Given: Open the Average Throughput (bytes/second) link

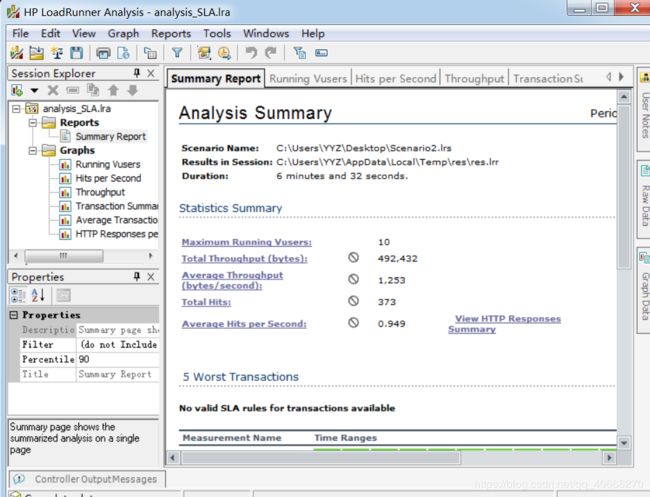Looking at the screenshot, I should 232,281.
